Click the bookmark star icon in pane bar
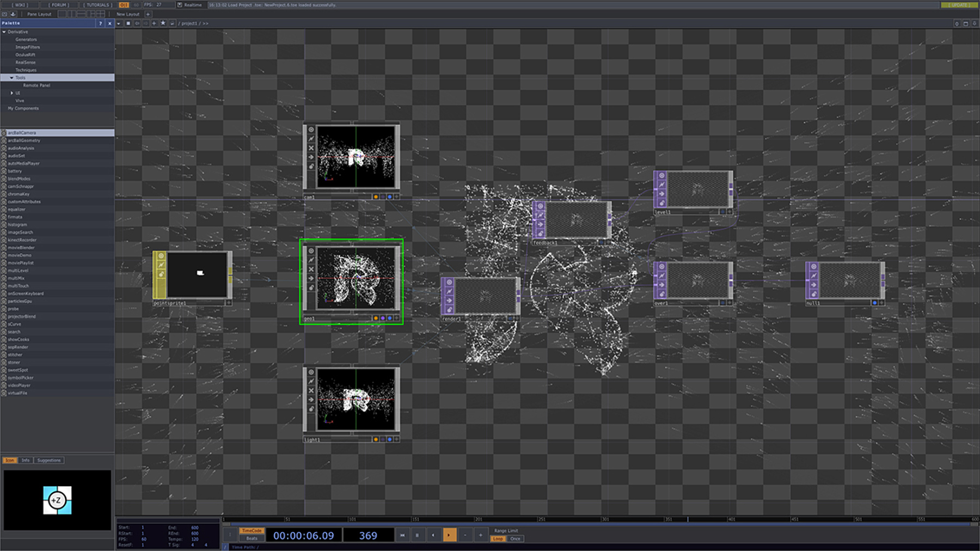The height and width of the screenshot is (551, 980). point(163,23)
